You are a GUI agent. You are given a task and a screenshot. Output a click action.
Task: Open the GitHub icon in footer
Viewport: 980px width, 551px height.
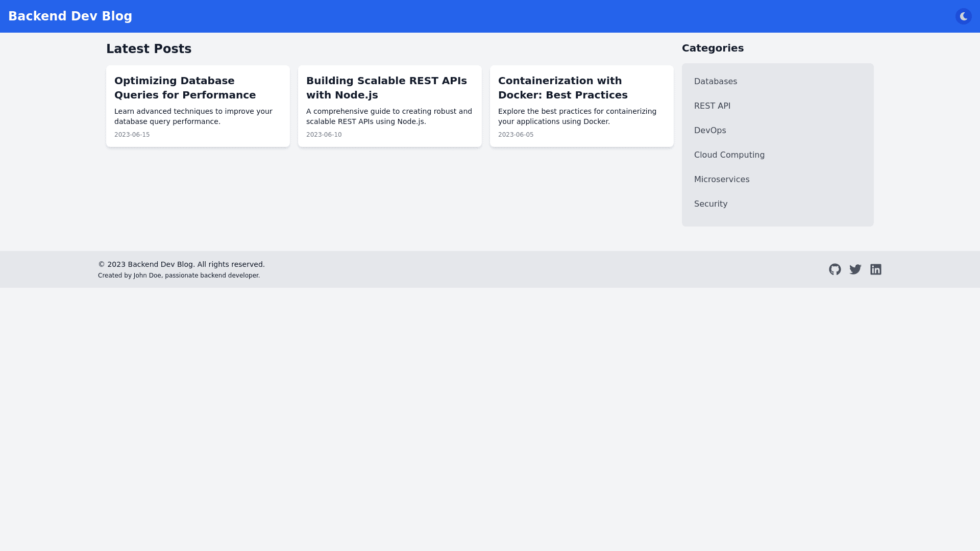pyautogui.click(x=835, y=269)
